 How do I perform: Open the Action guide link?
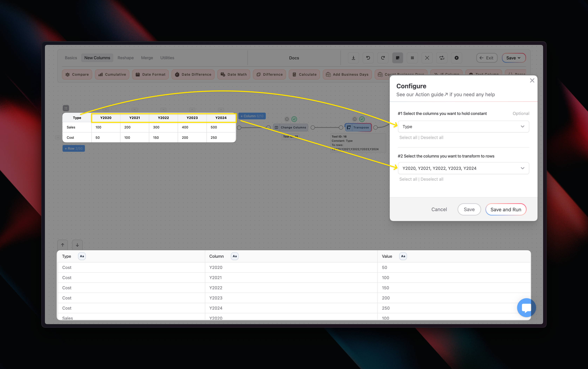tap(432, 94)
